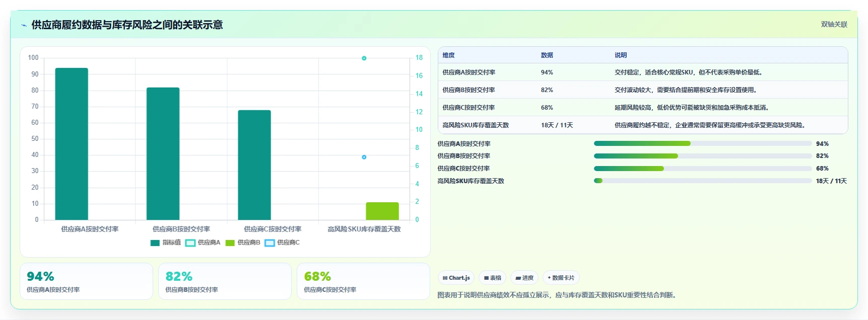Toggle the 供应商A legend swatch
The image size is (868, 320).
(190, 243)
